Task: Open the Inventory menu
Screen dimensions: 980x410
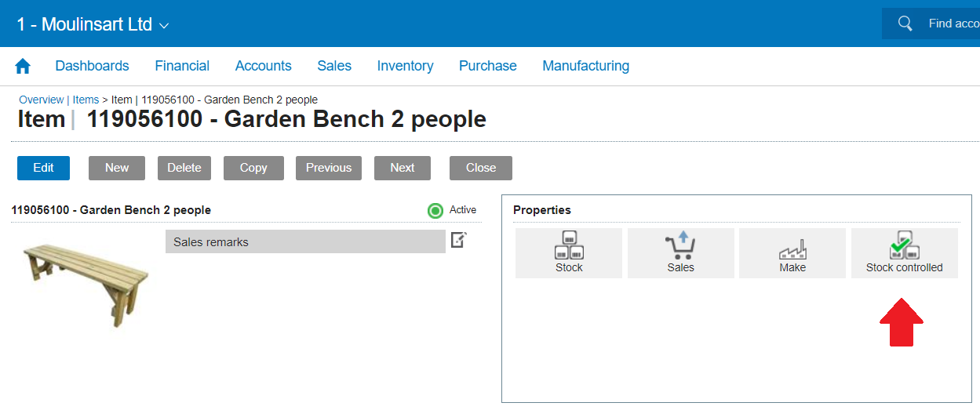Action: [405, 66]
